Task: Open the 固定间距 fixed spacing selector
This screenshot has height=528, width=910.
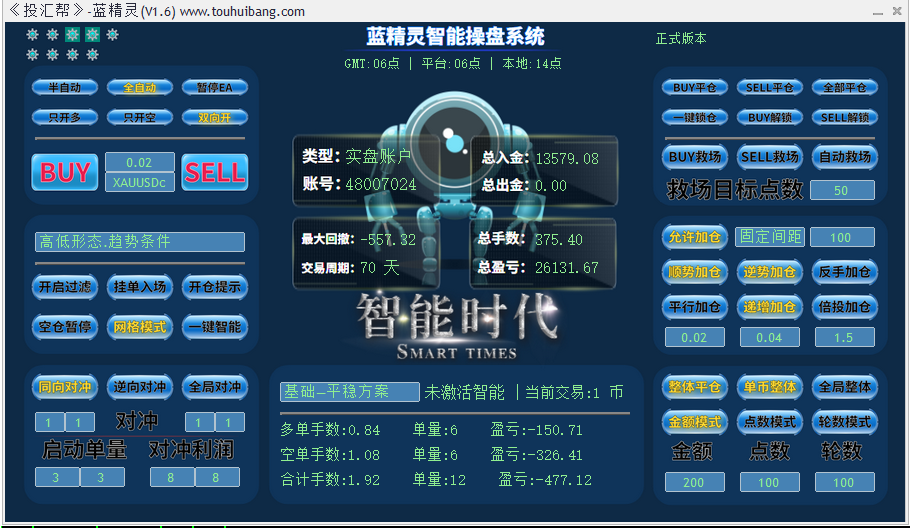Action: pos(770,237)
